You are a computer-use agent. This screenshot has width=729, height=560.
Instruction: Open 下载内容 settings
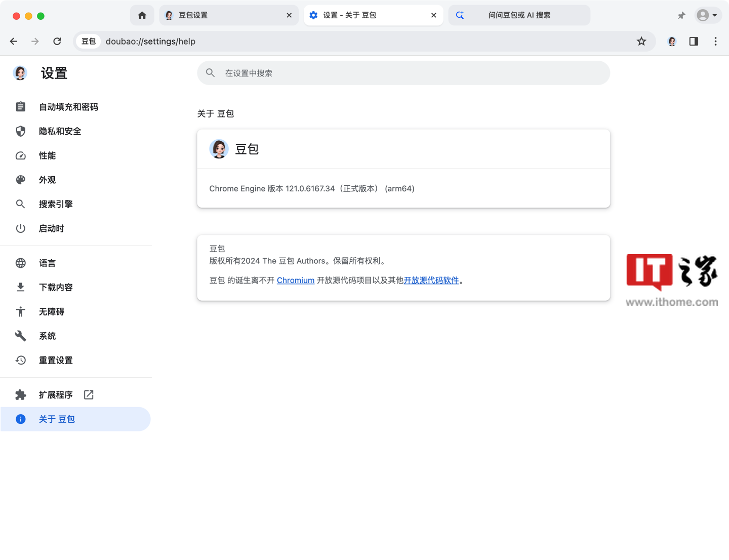tap(76, 287)
